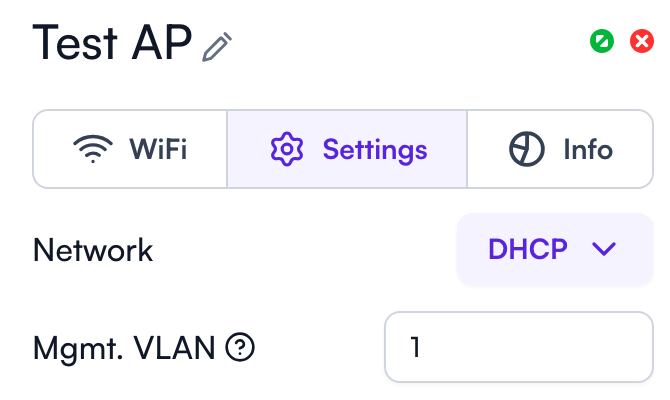The image size is (670, 400).
Task: Click the chevron arrow next to DHCP
Action: click(604, 249)
